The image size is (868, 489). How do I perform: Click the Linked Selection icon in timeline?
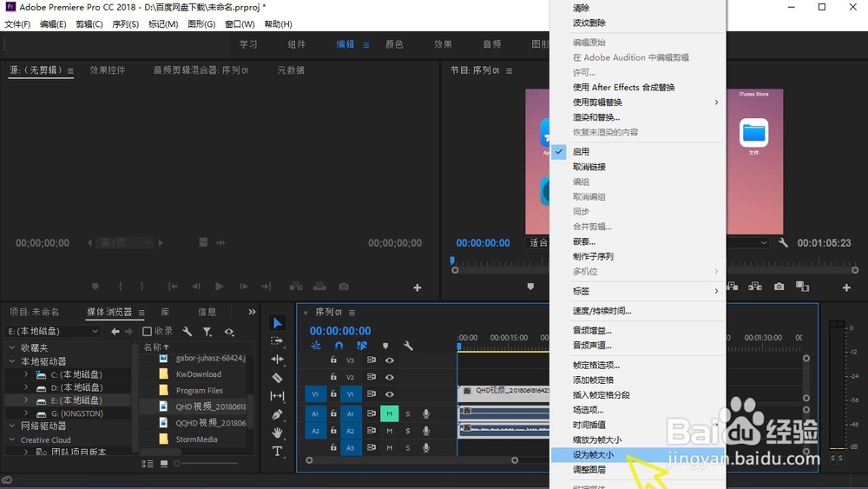coord(362,346)
